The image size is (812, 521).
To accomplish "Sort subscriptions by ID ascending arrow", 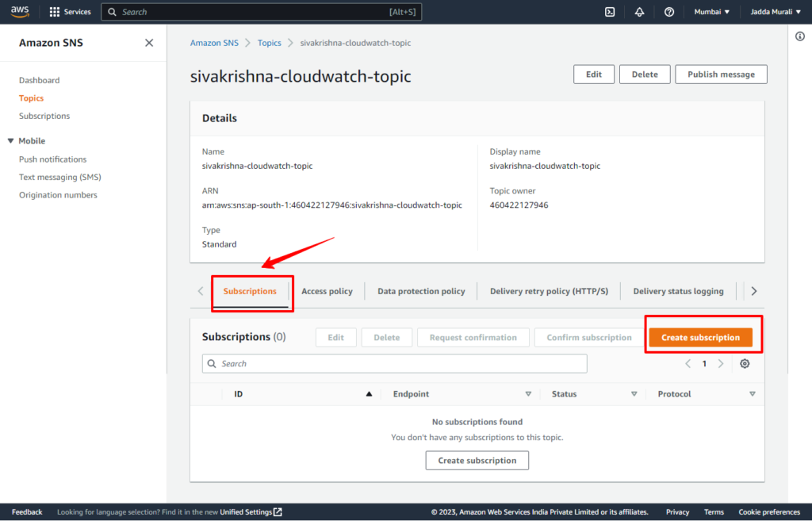I will coord(369,394).
